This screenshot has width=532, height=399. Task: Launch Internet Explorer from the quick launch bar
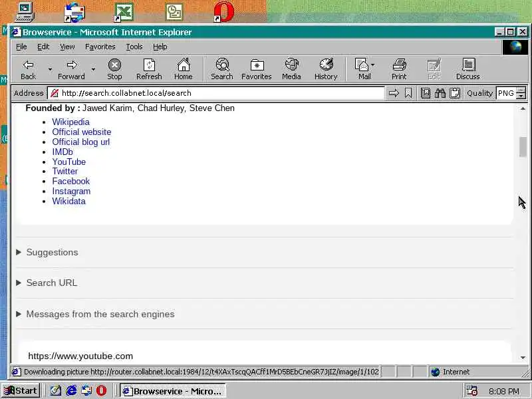[x=71, y=390]
